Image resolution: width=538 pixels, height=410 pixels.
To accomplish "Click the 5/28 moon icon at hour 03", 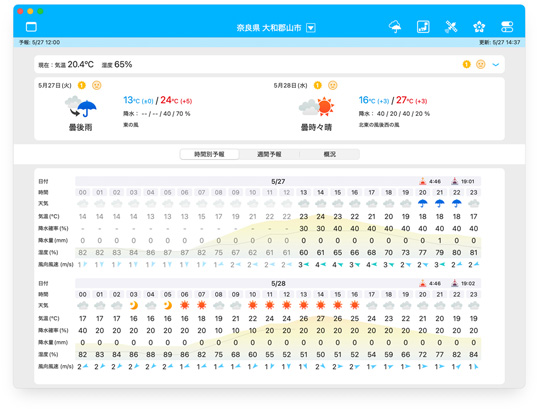I will [133, 305].
